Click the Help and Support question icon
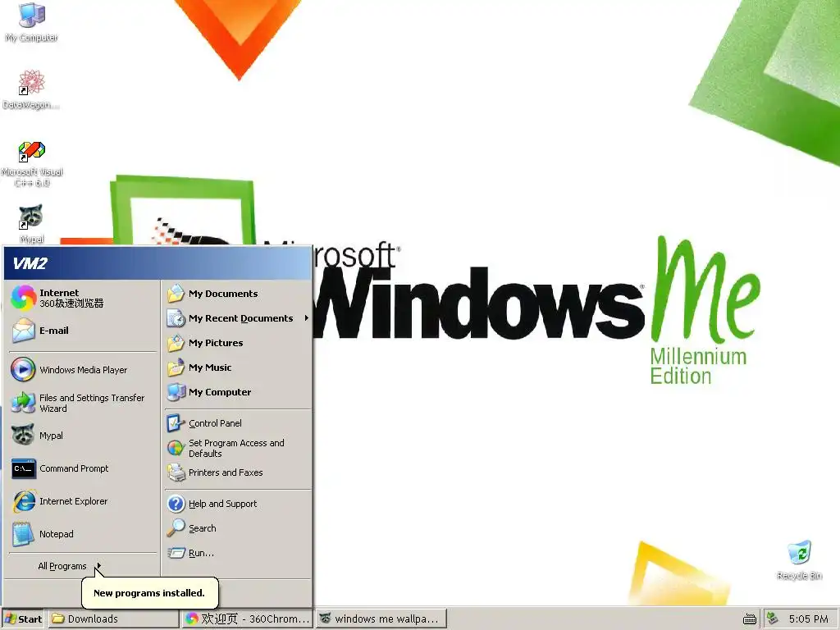 click(176, 504)
